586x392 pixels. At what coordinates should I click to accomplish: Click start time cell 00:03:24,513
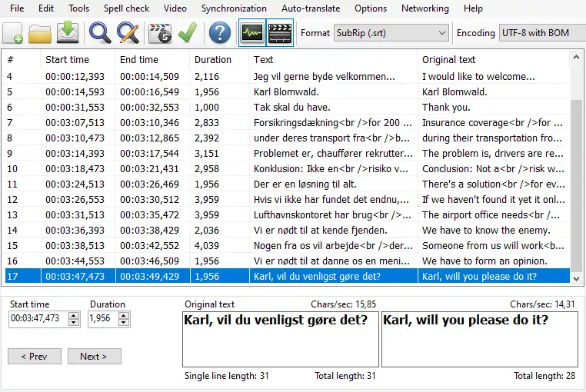coord(75,184)
